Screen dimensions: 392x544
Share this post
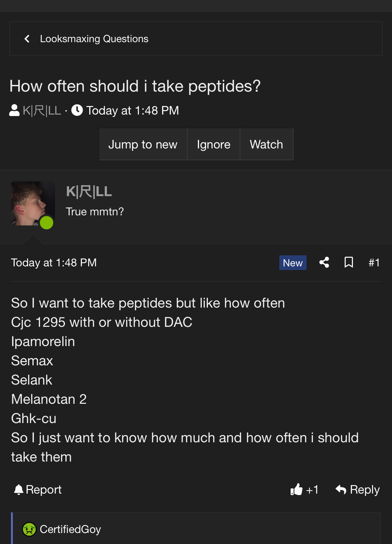pyautogui.click(x=324, y=262)
